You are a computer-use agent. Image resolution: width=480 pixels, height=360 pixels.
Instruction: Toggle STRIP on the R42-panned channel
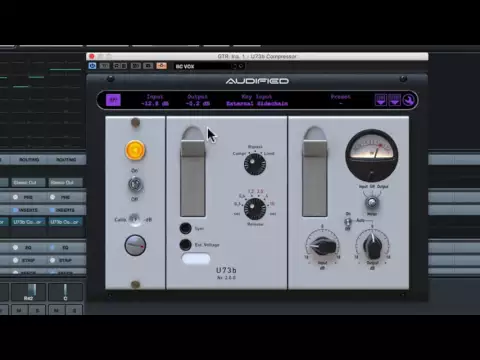pyautogui.click(x=15, y=260)
